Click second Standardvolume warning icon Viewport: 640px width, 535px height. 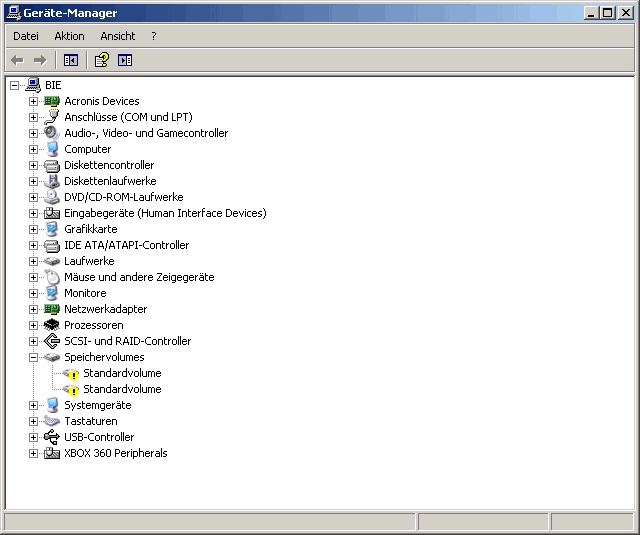tap(71, 389)
